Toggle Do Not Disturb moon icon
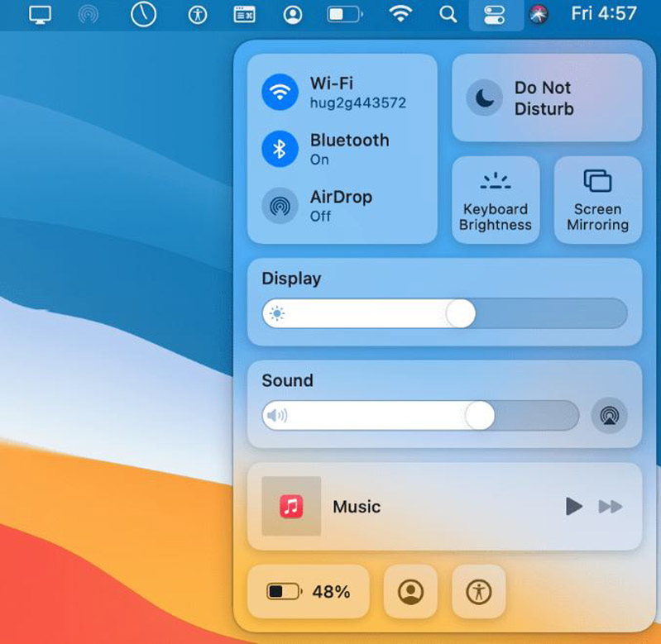661x644 pixels. click(x=484, y=98)
